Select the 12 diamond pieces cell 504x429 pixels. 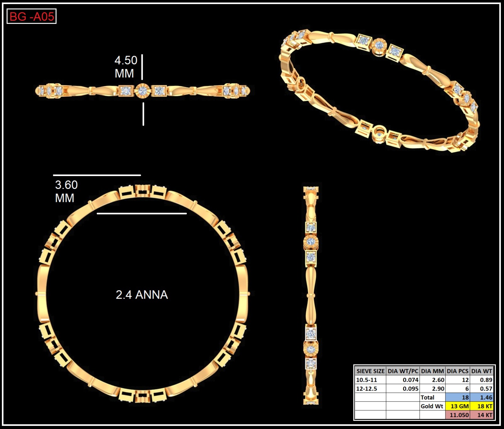tap(457, 380)
